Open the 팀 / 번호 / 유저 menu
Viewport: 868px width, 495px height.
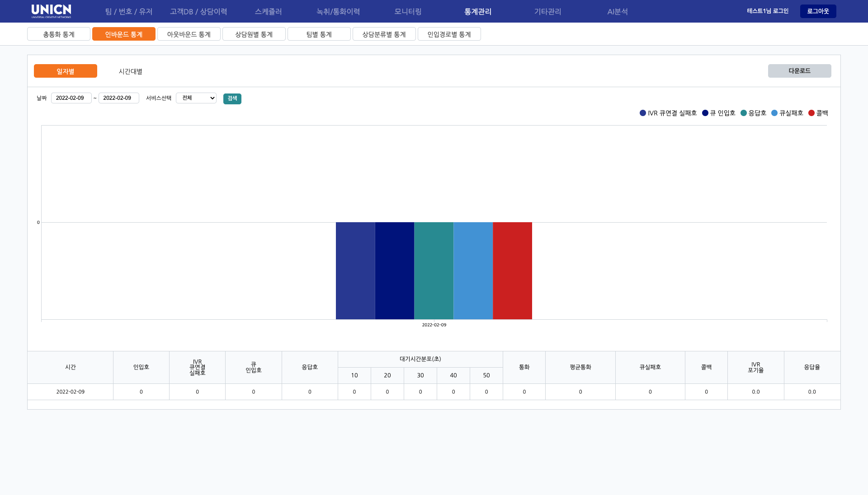[x=129, y=11]
